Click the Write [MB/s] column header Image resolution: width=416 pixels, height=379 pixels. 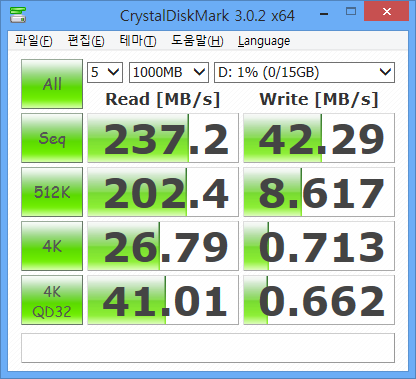[319, 99]
